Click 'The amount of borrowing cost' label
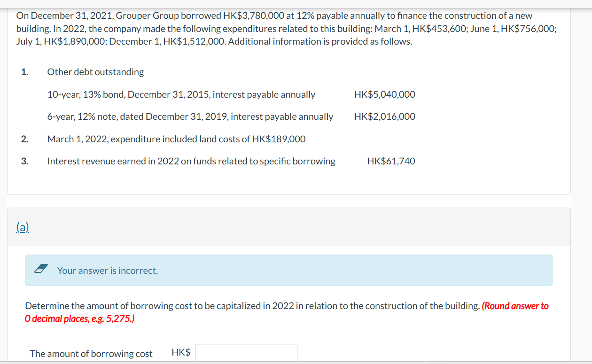 tap(91, 353)
